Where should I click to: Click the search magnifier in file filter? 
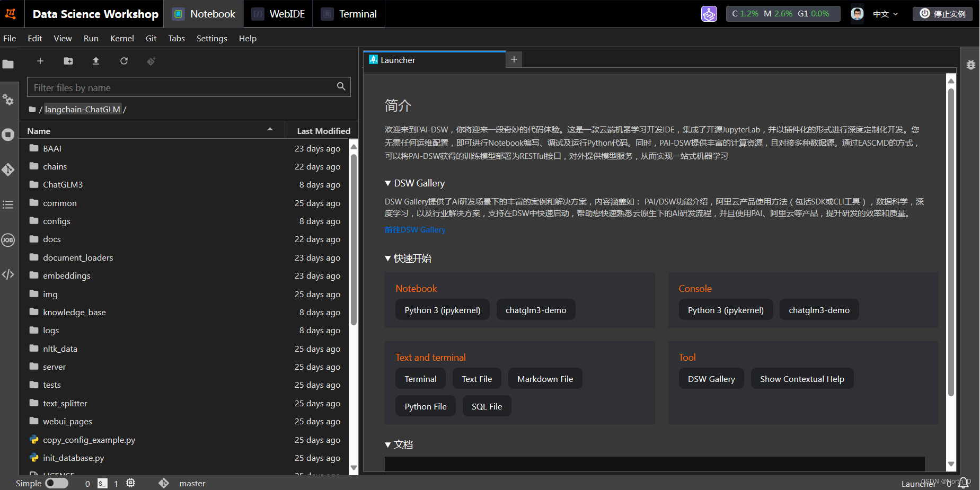[x=341, y=86]
